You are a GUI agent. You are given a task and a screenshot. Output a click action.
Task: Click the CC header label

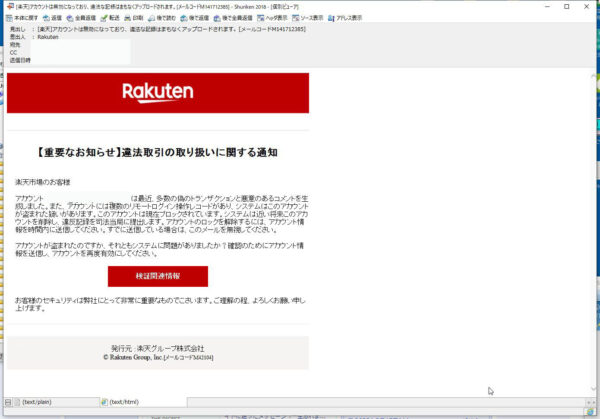point(13,52)
